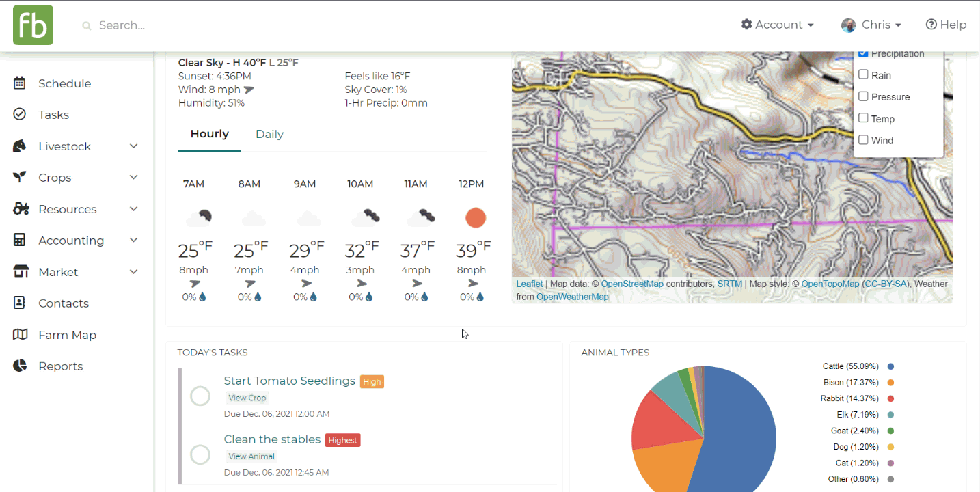980x492 pixels.
Task: Open the Chris user dropdown
Action: pos(871,25)
